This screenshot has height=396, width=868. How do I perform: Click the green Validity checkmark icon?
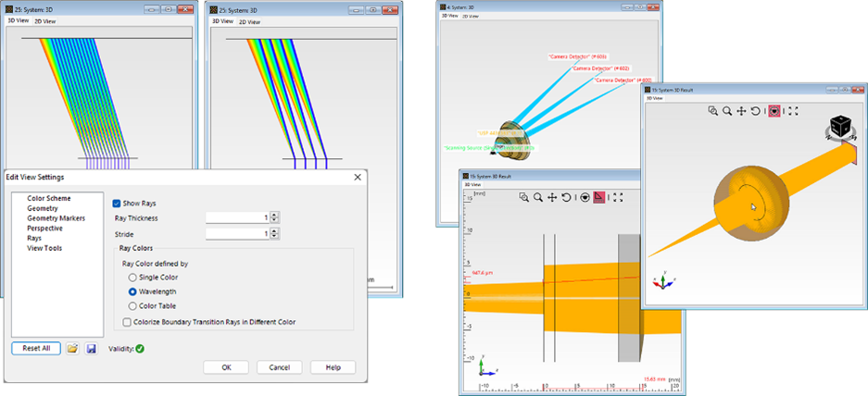(140, 349)
